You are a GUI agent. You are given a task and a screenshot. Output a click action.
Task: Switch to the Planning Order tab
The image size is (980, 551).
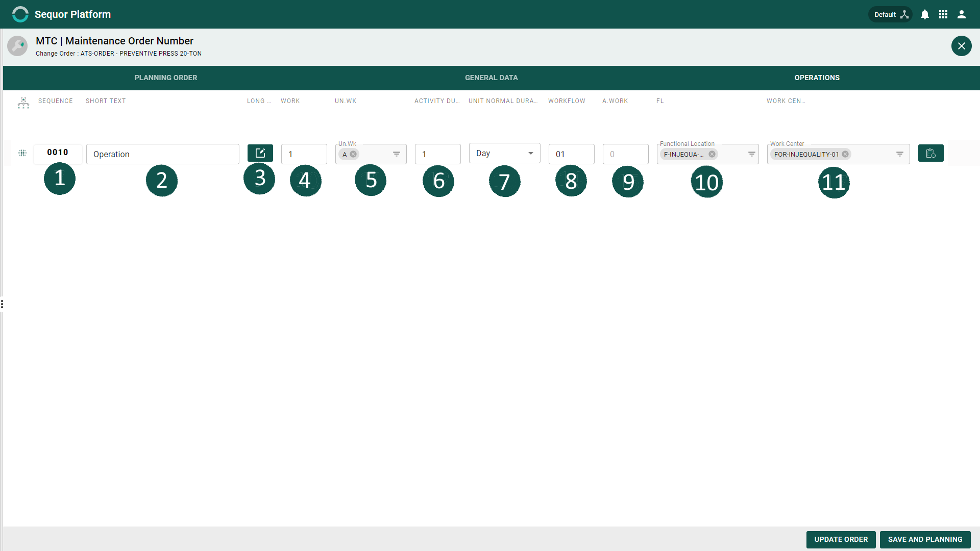click(166, 78)
